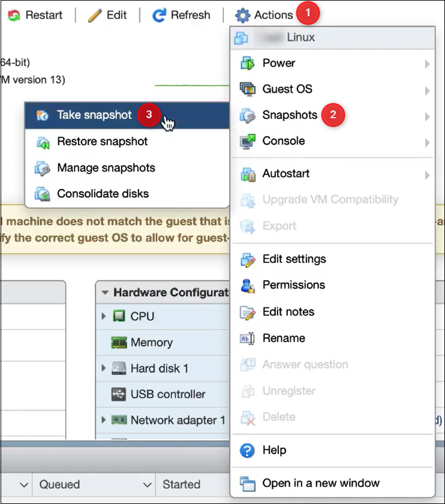Expand the Console submenu arrow
The height and width of the screenshot is (504, 445).
(427, 142)
